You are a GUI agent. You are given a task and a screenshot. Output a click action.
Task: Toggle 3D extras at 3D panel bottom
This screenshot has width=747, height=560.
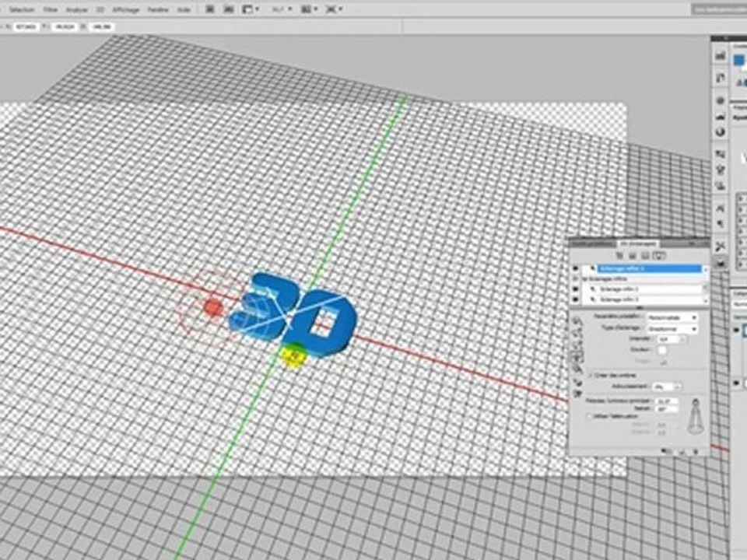668,450
